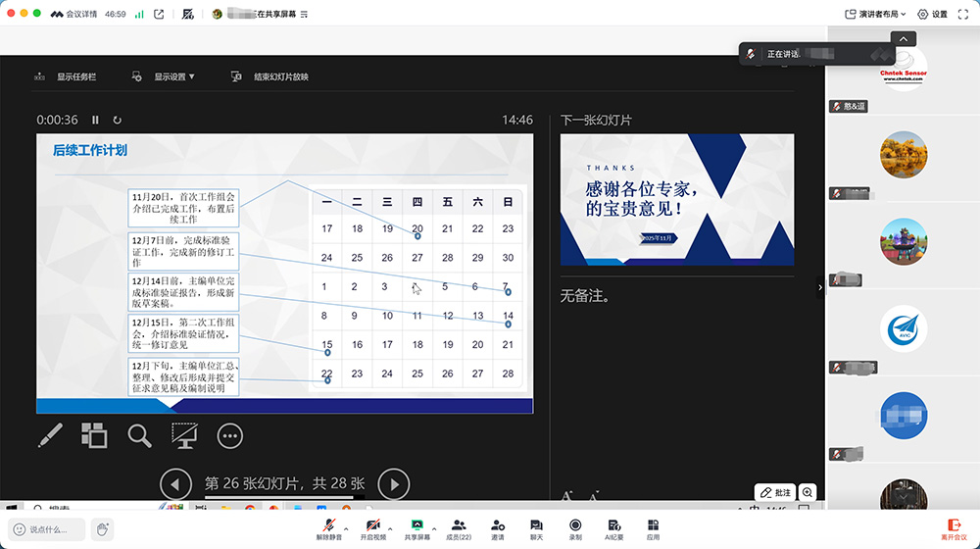
Task: Open the AI纪要 summary icon
Action: [x=614, y=527]
